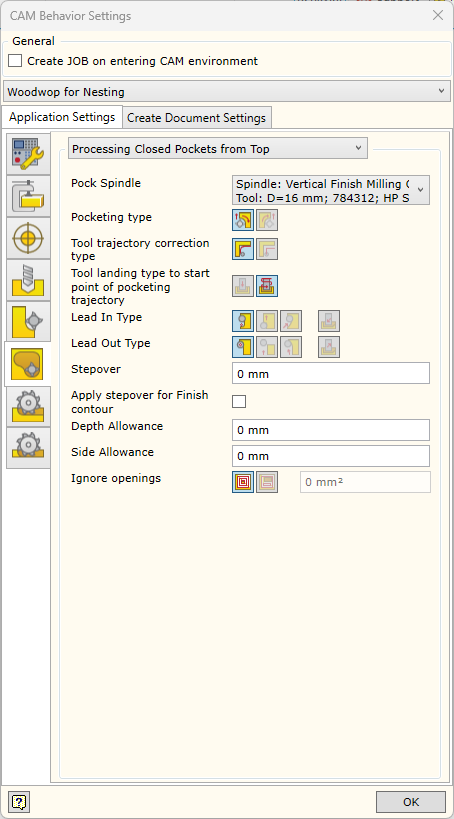
Task: Open the saw tab with the shallow cut
Action: pyautogui.click(x=28, y=448)
